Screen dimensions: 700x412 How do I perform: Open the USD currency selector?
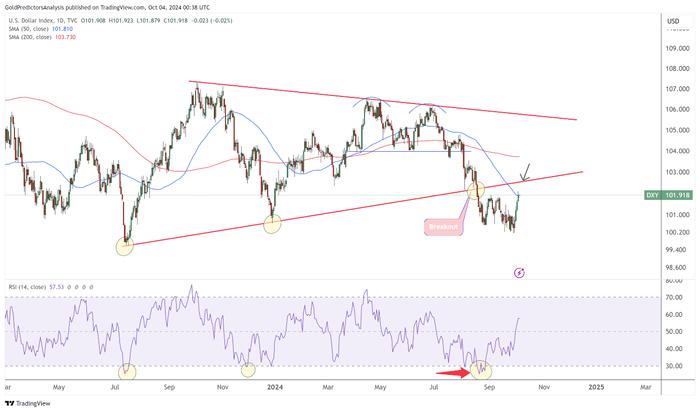[x=673, y=21]
